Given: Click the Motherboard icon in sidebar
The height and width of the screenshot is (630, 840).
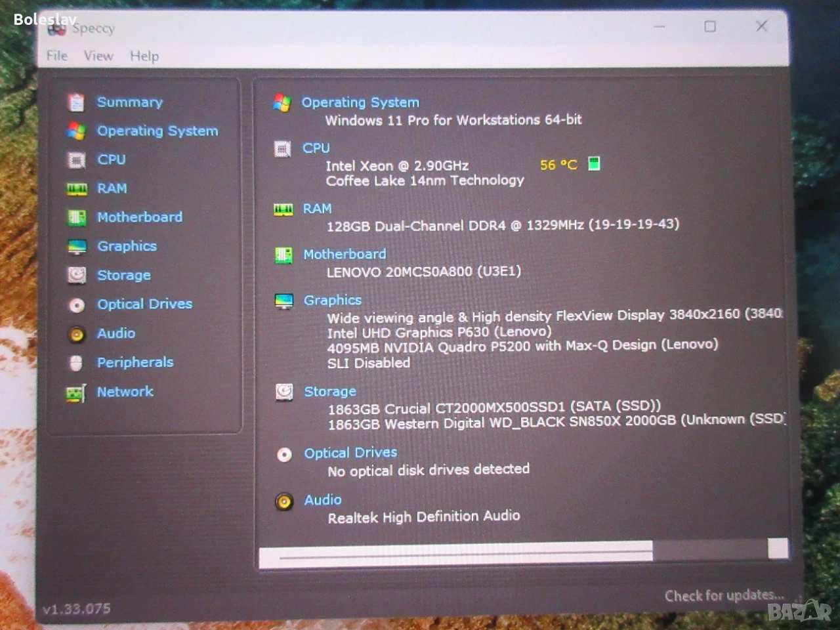Looking at the screenshot, I should (x=77, y=217).
